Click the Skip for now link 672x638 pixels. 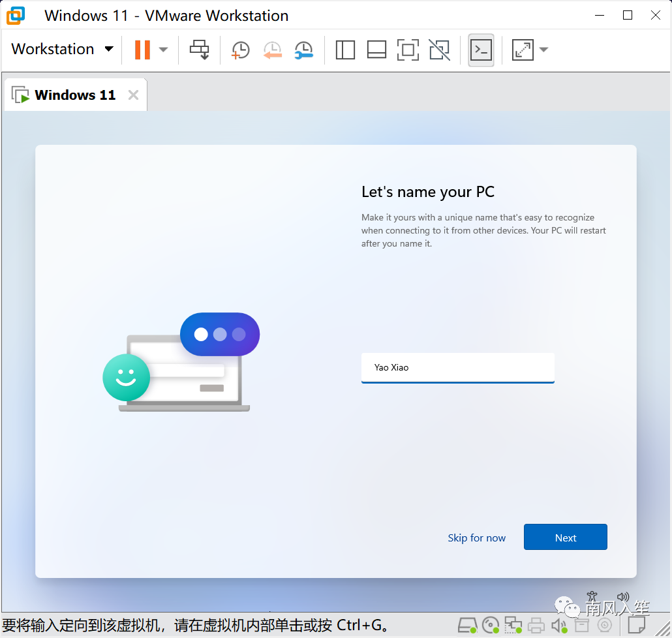tap(476, 538)
